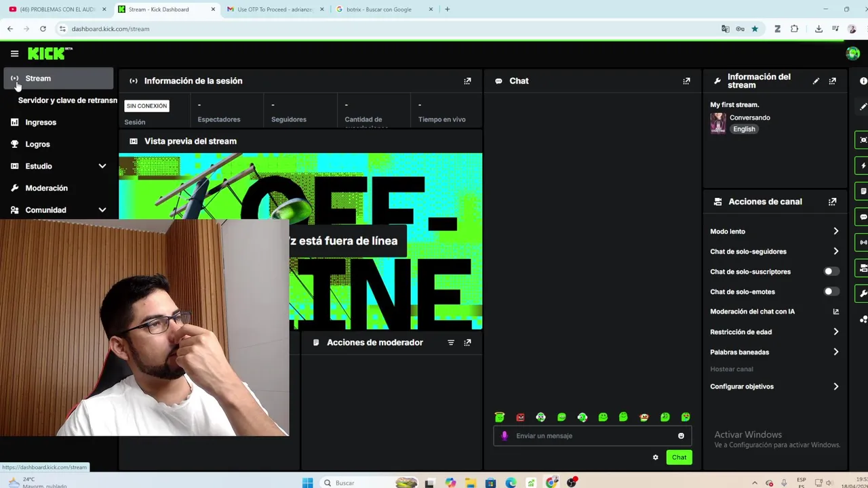Viewport: 868px width, 488px height.
Task: Click the wrench icon on right sidebar
Action: point(863,293)
